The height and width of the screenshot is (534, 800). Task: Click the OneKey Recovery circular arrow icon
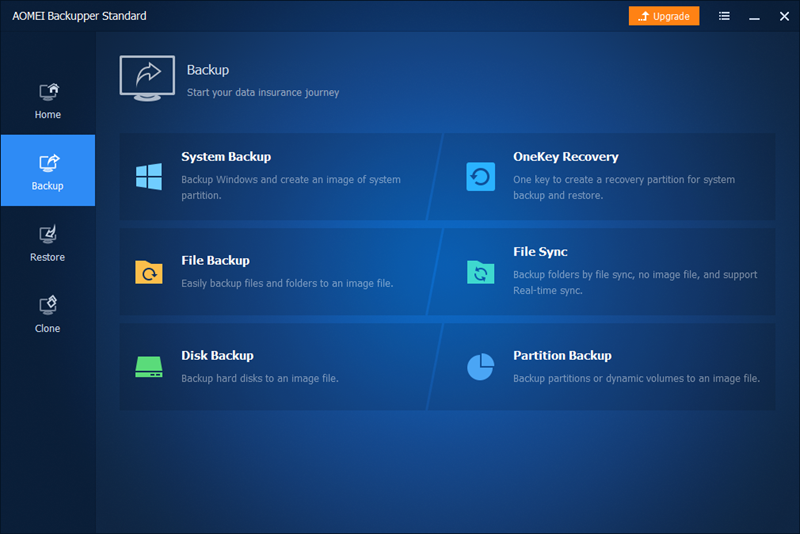click(481, 177)
